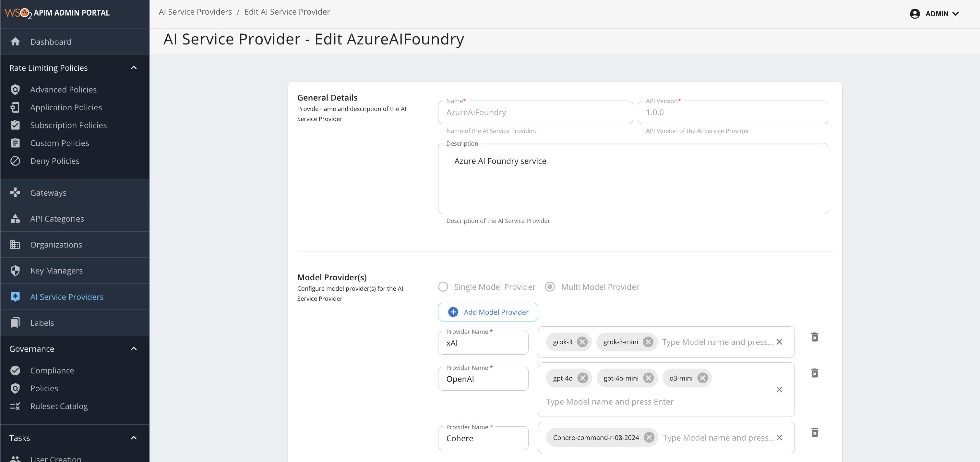Remove the gpt-4o-mini model chip
The height and width of the screenshot is (462, 980).
tap(648, 378)
